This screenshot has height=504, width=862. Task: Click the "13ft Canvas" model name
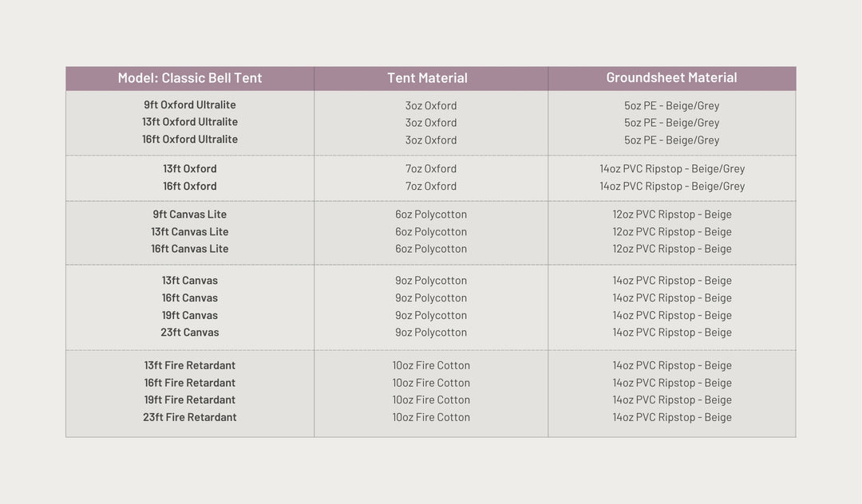click(x=190, y=281)
